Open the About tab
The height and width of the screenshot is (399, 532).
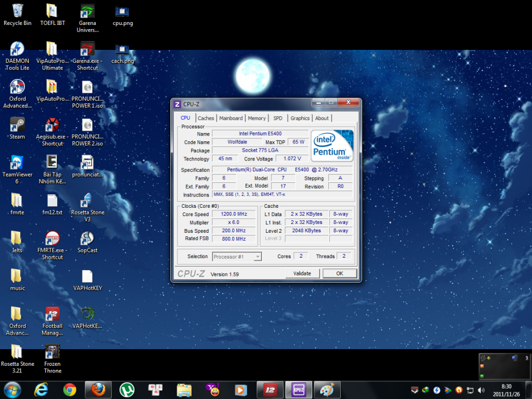[x=322, y=118]
